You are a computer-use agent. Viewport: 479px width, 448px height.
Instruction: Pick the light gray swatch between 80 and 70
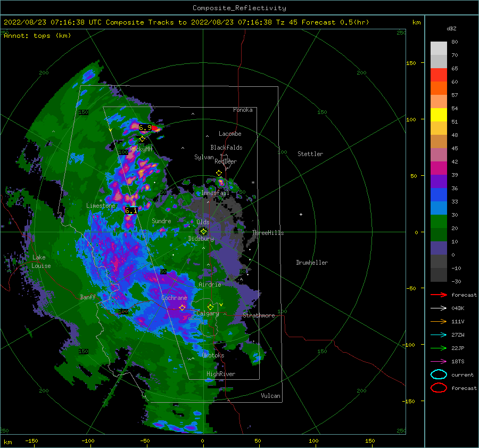coord(439,48)
